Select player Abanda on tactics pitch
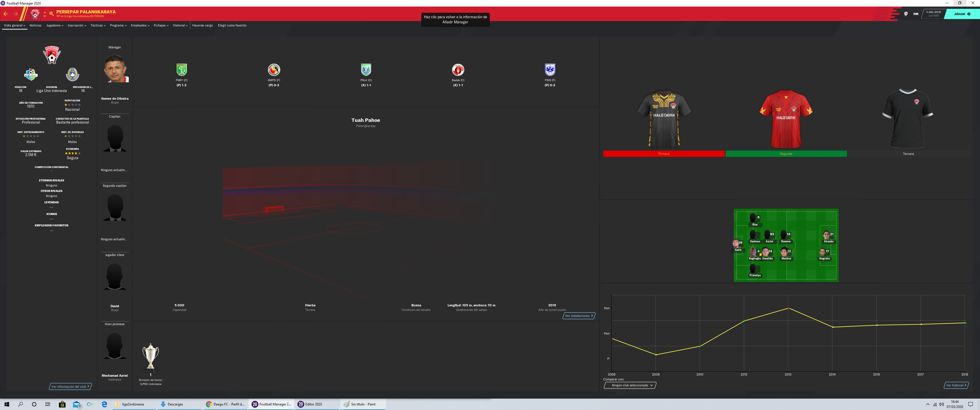 [x=828, y=237]
